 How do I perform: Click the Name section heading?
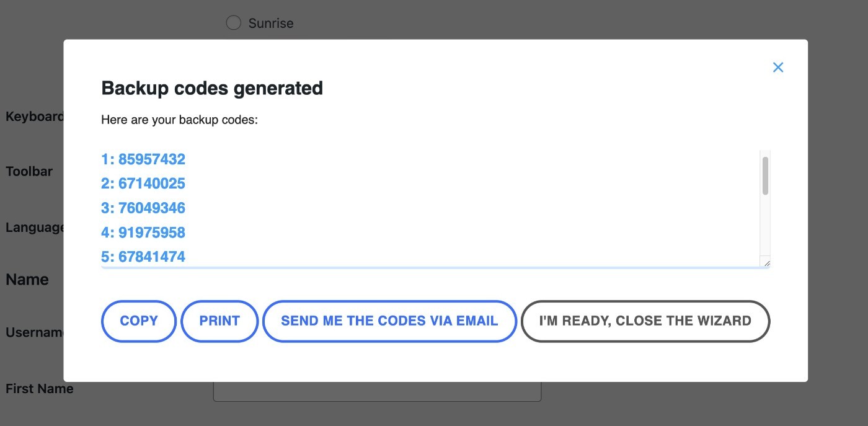click(x=27, y=280)
